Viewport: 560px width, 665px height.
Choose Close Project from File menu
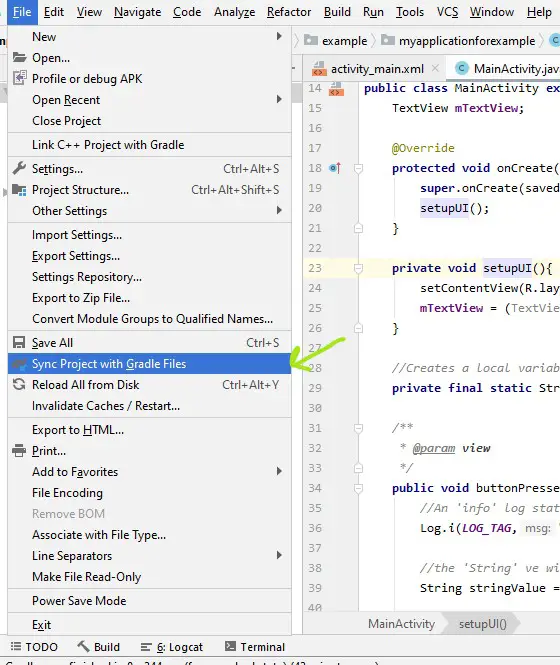tap(149, 121)
